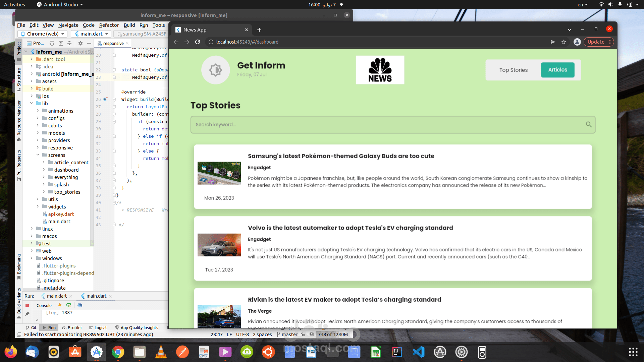Expand the widgets folder in project tree
The image size is (644, 362).
38,207
